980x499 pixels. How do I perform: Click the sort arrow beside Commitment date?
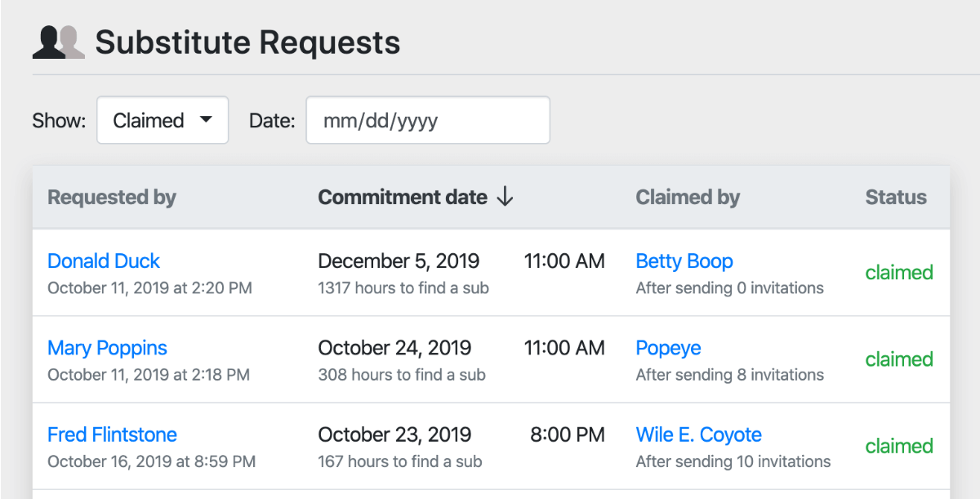[x=506, y=197]
